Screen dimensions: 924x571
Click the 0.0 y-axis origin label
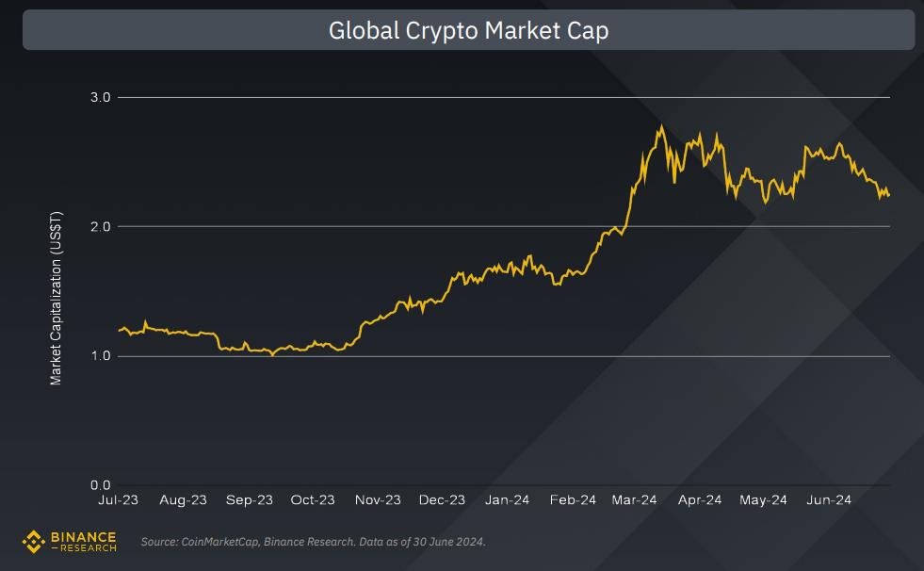99,485
